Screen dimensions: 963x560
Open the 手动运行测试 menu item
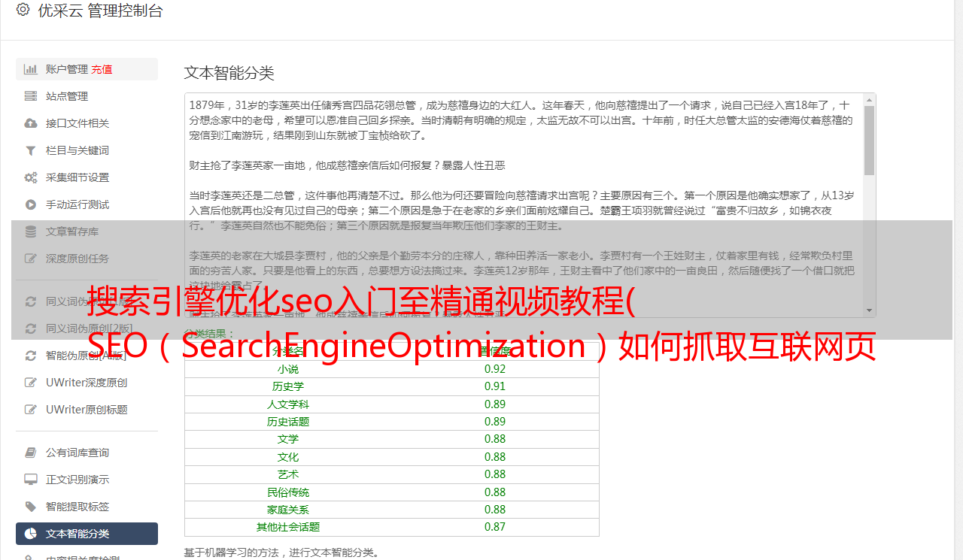pyautogui.click(x=87, y=204)
